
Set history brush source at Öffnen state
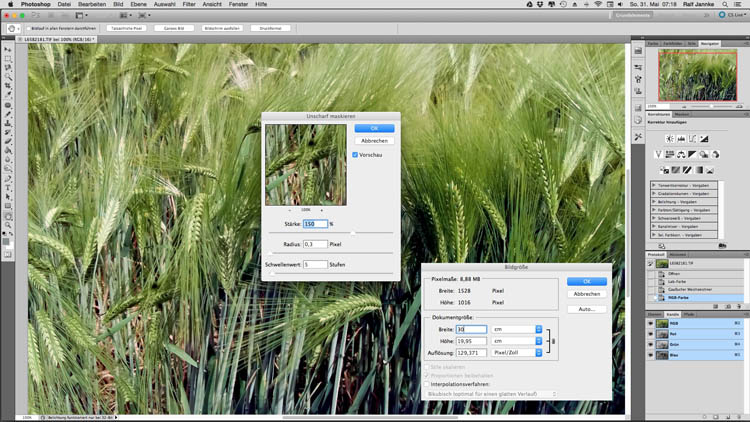pos(651,274)
